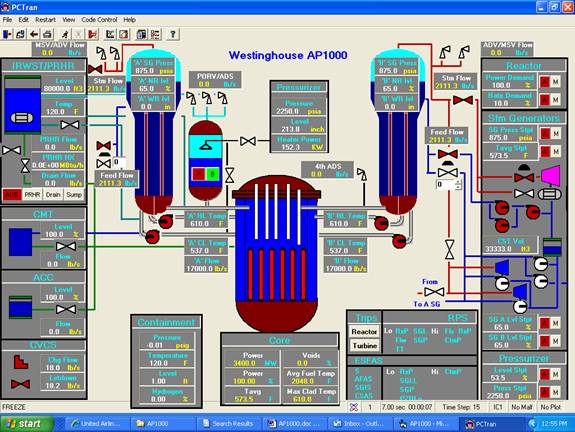Click the upper loop B reactor coolant pump
The width and height of the screenshot is (575, 432).
pos(381,223)
